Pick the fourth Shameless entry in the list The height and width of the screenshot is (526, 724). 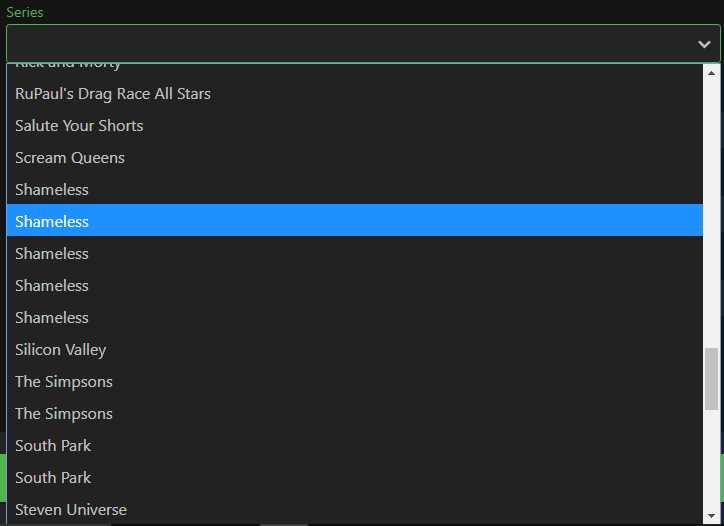click(x=52, y=286)
